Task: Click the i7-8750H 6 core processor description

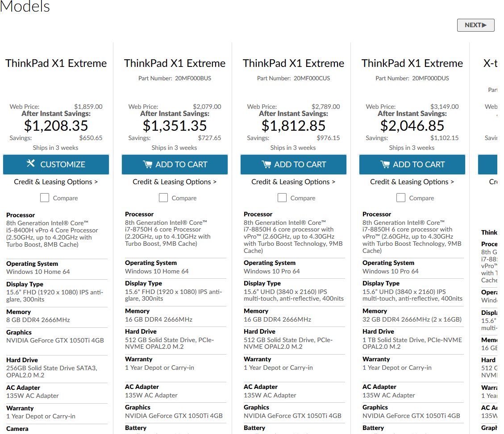Action: tap(168, 233)
